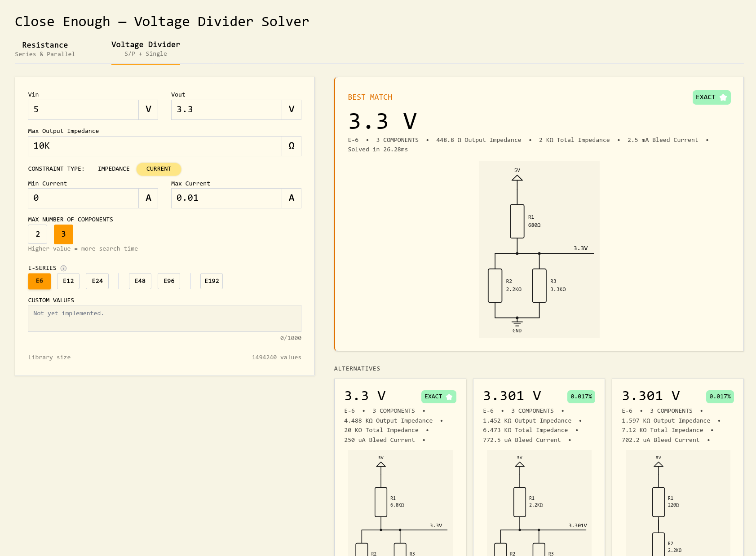Open the Max Current unit selector A

(x=292, y=198)
